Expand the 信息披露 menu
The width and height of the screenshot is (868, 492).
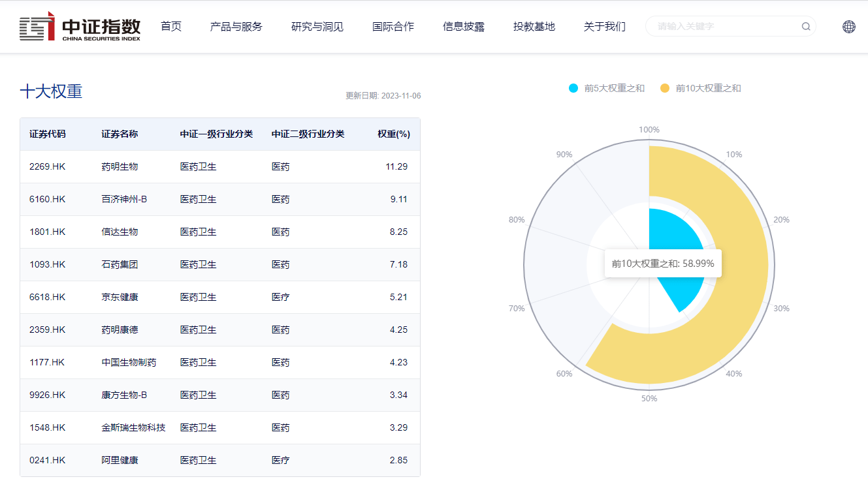coord(463,27)
